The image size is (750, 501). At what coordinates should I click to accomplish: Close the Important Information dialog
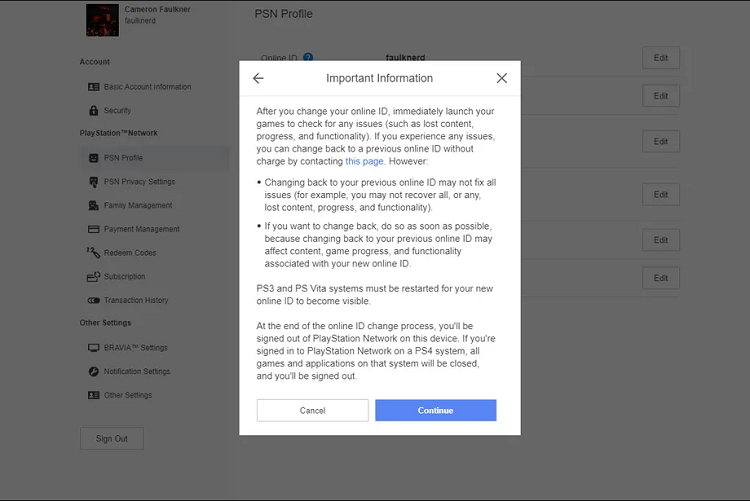(501, 78)
